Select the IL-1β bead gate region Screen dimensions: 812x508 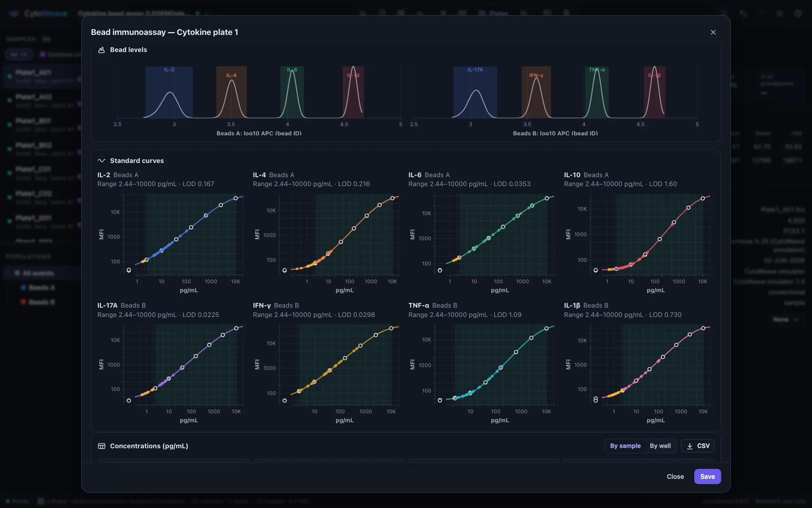654,92
